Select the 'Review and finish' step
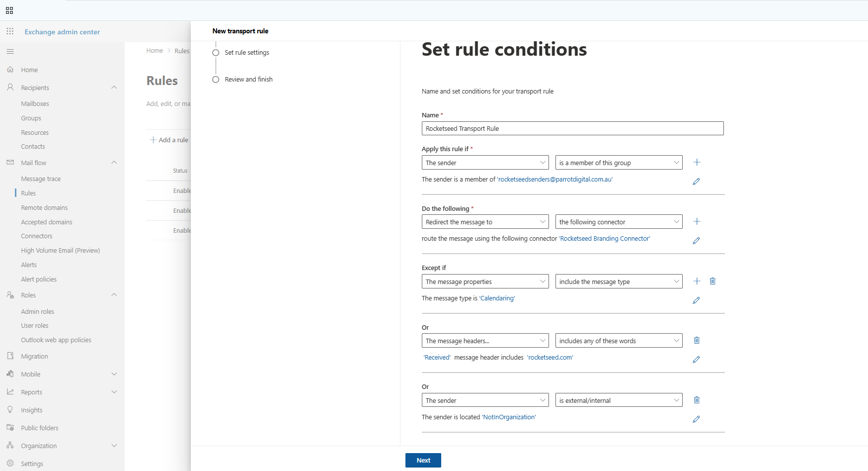This screenshot has width=868, height=471. pos(248,80)
